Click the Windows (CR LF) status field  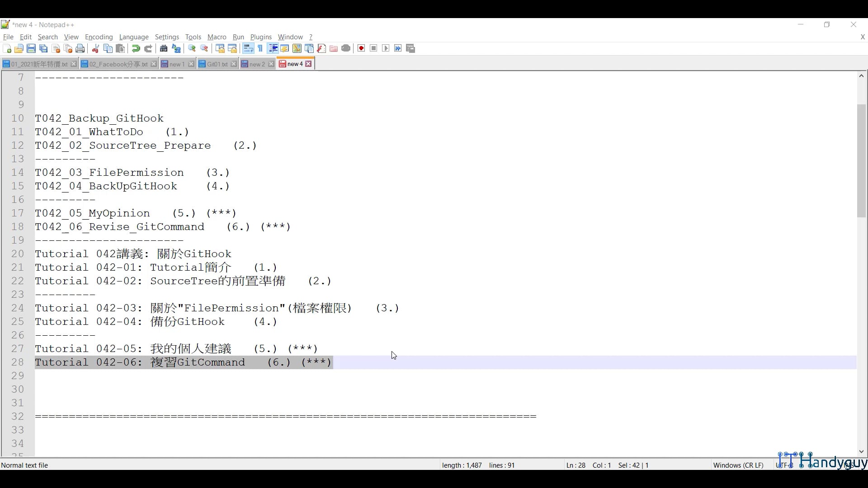pos(738,465)
